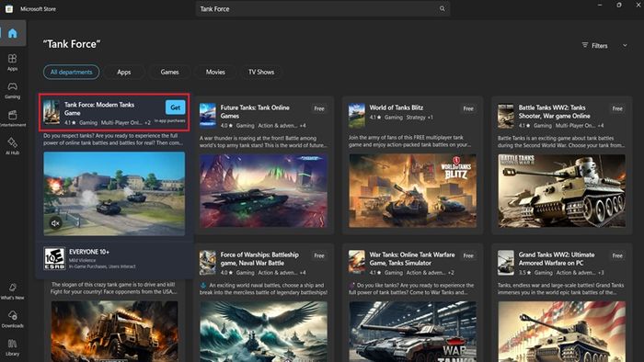This screenshot has height=362, width=644.
Task: Click the Future Tanks app icon
Action: (x=208, y=115)
